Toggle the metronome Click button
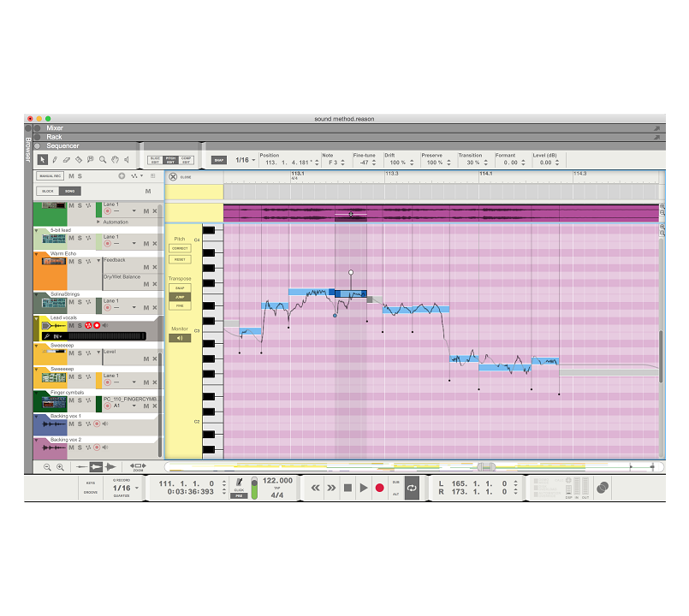Screen dimensions: 689x616 click(239, 483)
